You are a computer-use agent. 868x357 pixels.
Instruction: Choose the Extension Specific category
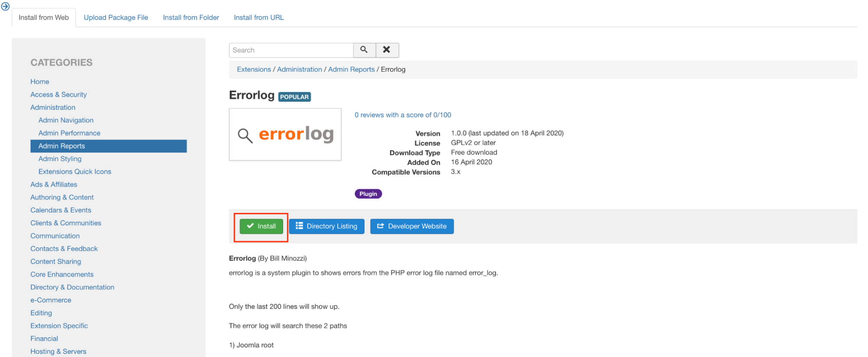pyautogui.click(x=59, y=326)
